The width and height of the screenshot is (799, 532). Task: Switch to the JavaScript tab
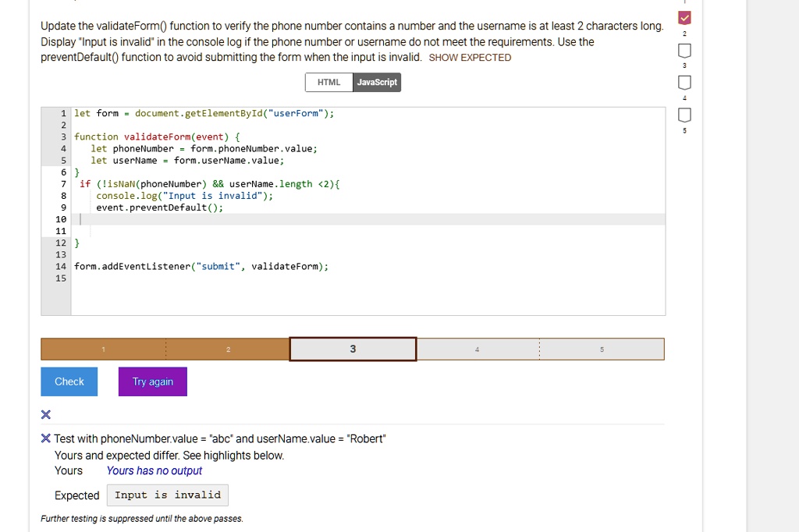click(376, 83)
